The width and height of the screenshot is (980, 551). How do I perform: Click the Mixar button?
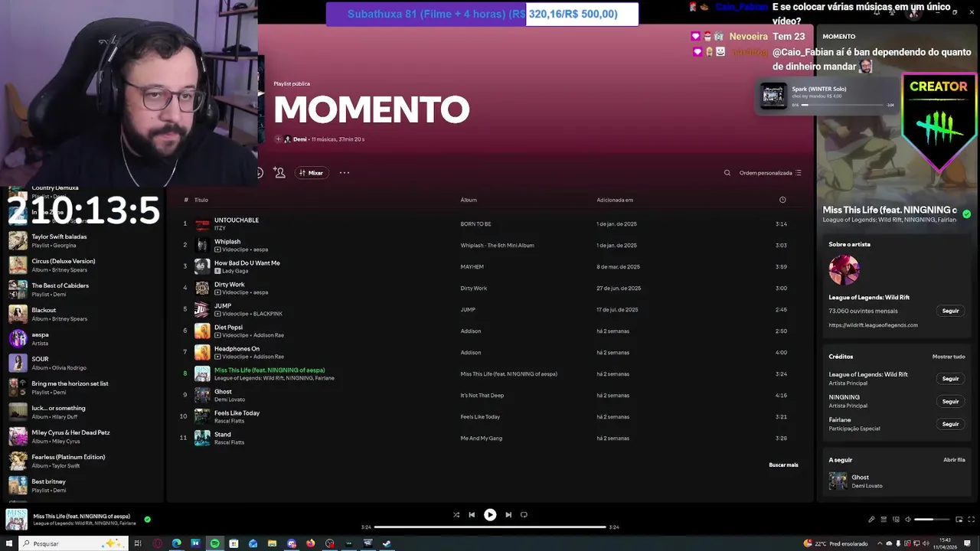pos(312,173)
